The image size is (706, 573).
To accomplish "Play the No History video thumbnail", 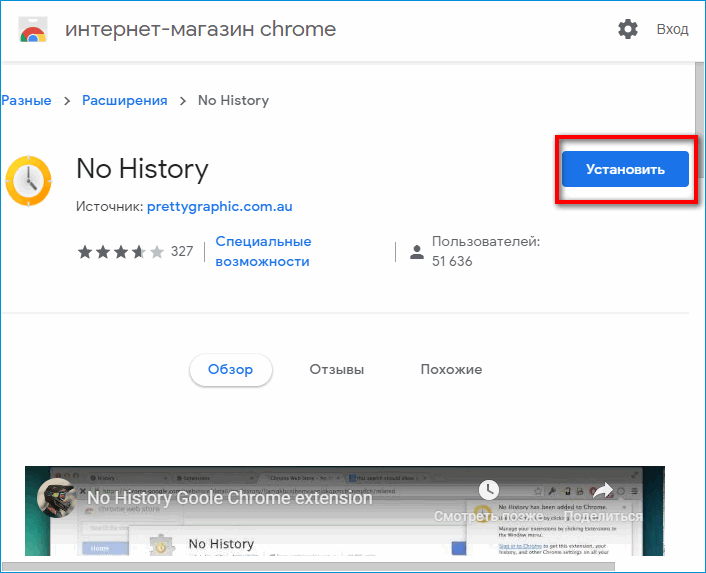I will pyautogui.click(x=344, y=511).
